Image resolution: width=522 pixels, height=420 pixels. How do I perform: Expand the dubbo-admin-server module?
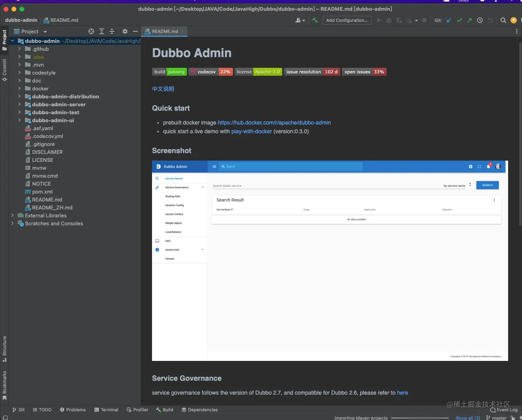19,104
